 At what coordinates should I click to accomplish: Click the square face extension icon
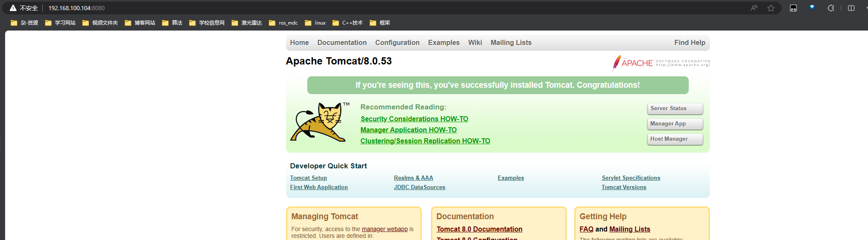tap(793, 8)
